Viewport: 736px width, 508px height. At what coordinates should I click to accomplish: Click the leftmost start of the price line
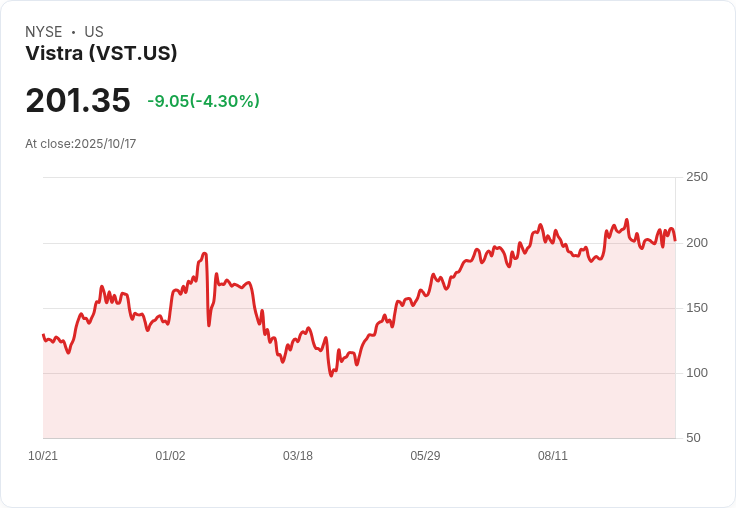click(43, 335)
